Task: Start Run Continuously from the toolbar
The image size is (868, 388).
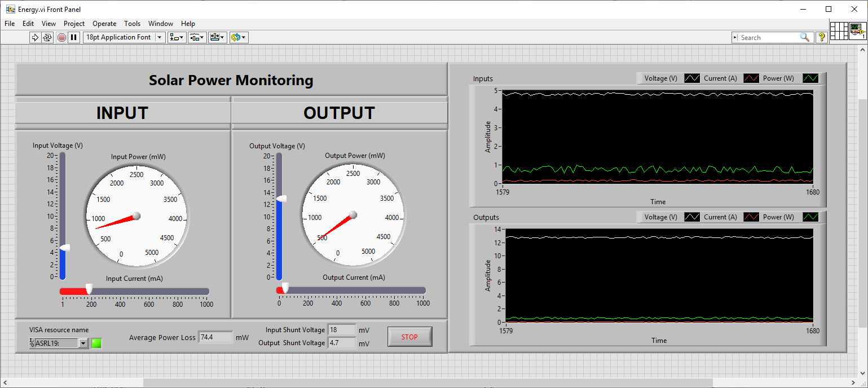Action: [x=47, y=37]
